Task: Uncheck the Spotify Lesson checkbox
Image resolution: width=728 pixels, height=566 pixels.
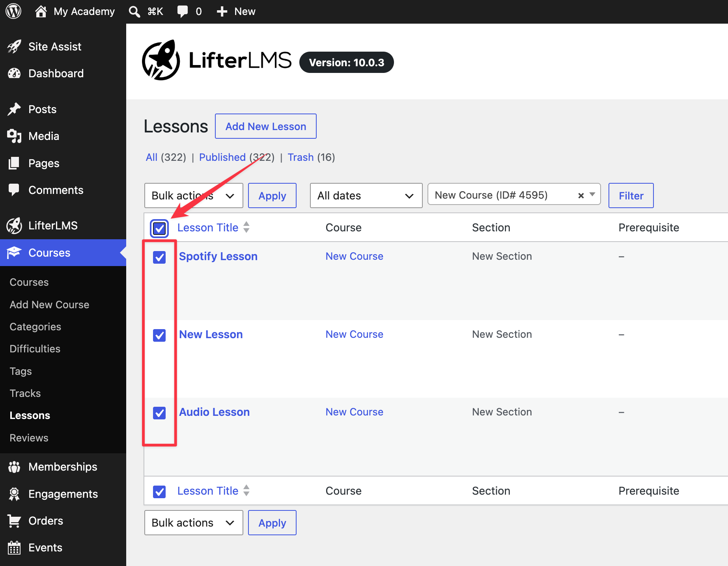Action: [159, 257]
